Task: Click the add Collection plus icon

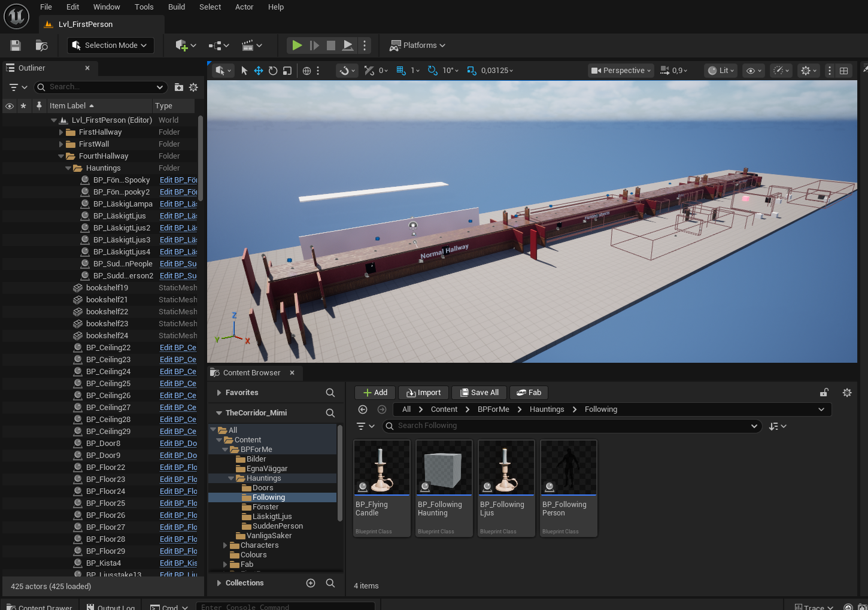Action: click(311, 583)
